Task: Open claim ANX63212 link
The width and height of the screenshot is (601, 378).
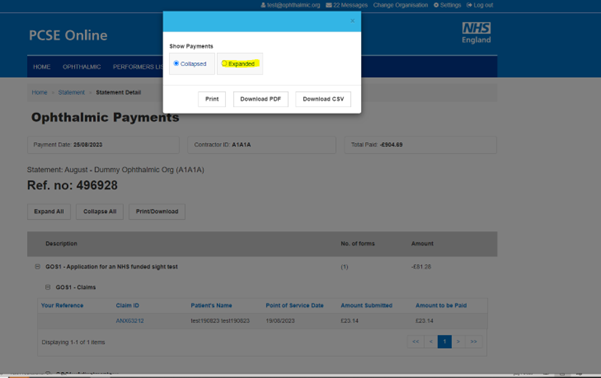Action: click(130, 321)
